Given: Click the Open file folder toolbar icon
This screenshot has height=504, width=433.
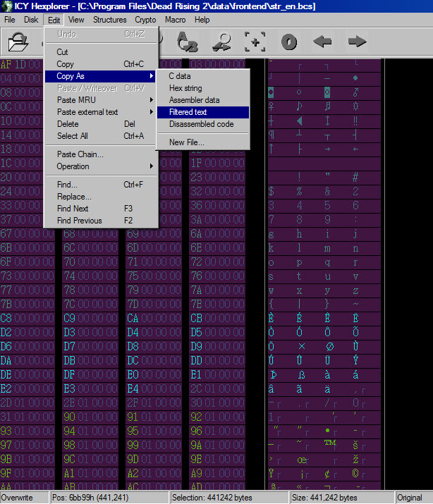Looking at the screenshot, I should coord(18,42).
